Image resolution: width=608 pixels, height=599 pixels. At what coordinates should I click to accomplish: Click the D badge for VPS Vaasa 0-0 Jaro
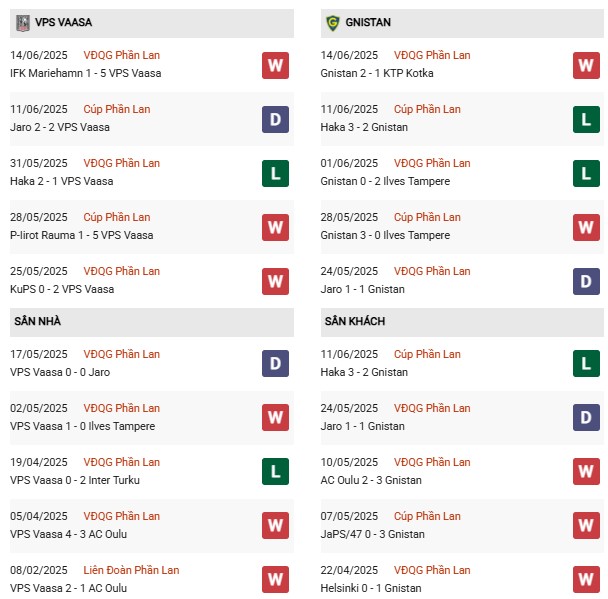pyautogui.click(x=275, y=364)
